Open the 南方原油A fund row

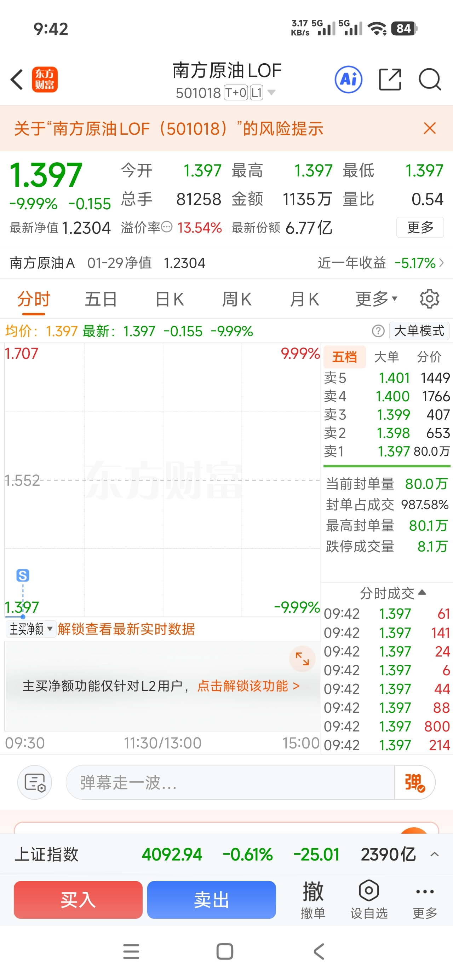tap(226, 263)
